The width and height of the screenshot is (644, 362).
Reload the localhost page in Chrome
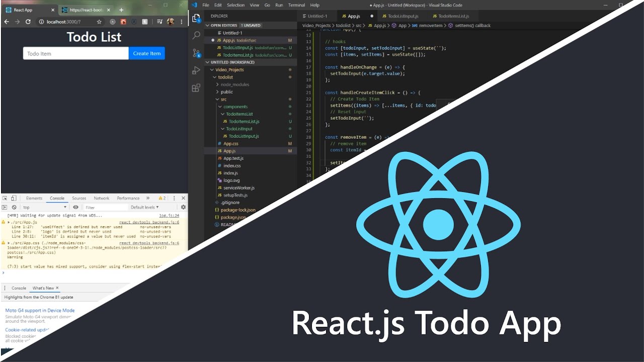(28, 22)
